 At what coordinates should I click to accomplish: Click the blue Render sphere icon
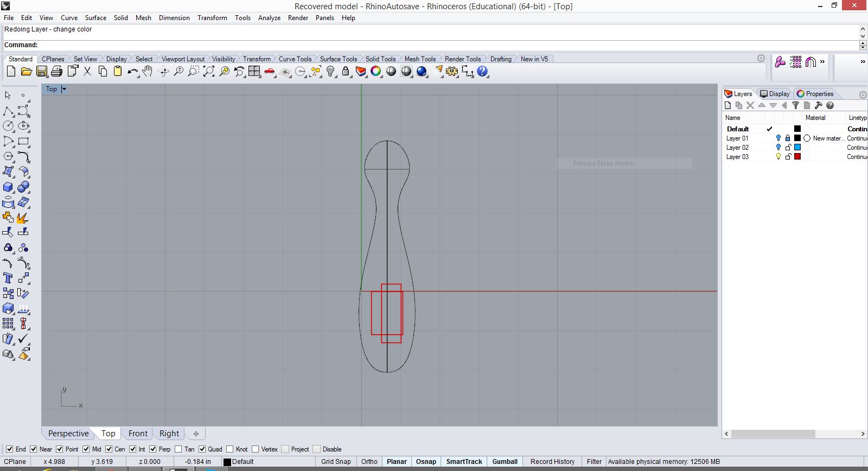click(422, 71)
